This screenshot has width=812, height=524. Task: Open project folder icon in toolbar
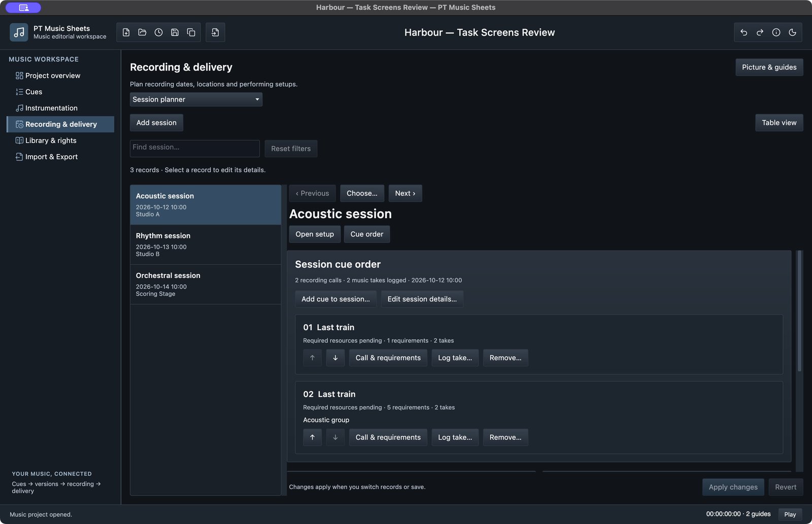[143, 32]
